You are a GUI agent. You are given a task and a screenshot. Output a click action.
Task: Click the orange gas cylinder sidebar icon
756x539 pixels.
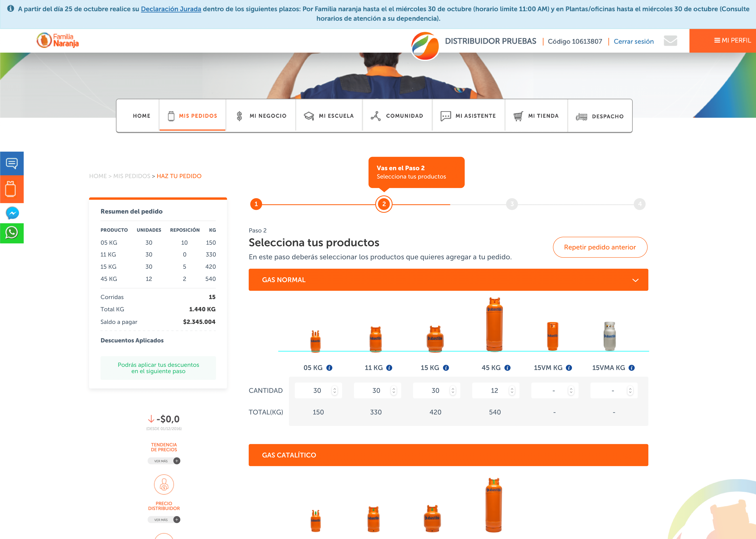tap(12, 189)
